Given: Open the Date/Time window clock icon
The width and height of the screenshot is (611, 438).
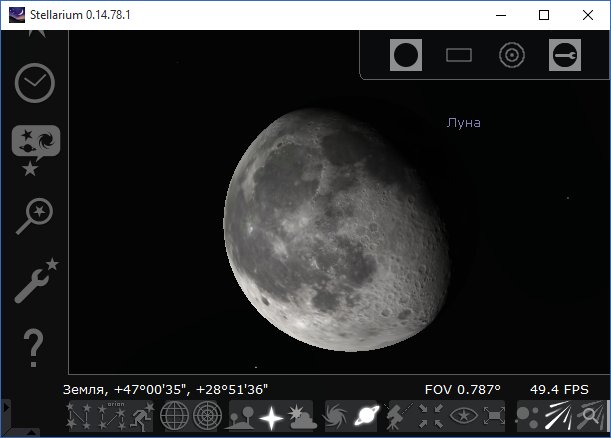Looking at the screenshot, I should point(34,84).
